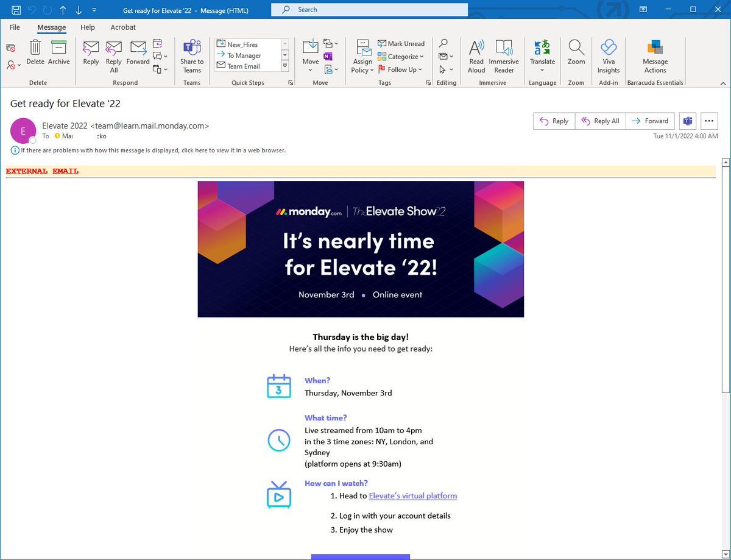
Task: Open the Follow Up flag menu
Action: point(401,69)
